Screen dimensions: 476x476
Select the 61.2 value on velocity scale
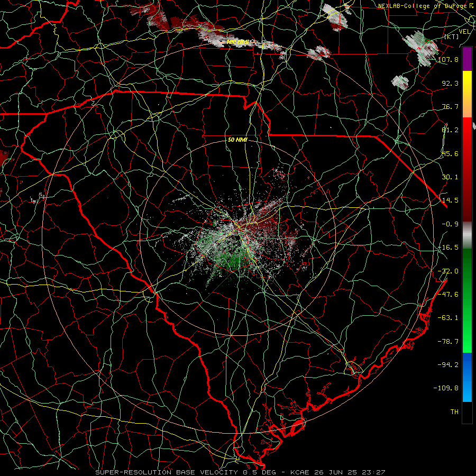[x=450, y=130]
